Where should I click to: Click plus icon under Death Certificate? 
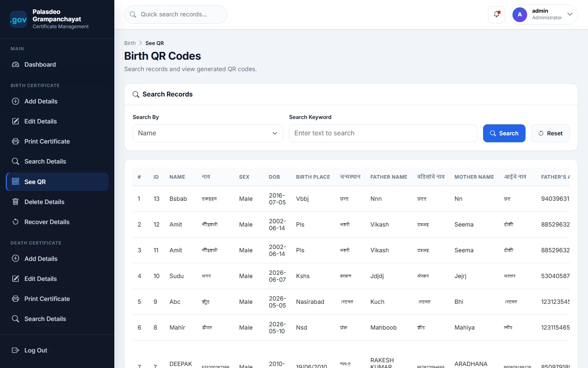tap(16, 259)
